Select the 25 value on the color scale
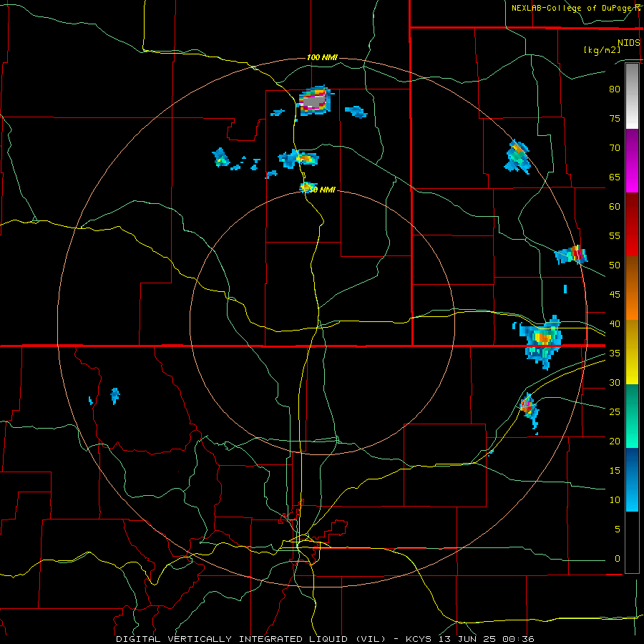The height and width of the screenshot is (644, 644). (615, 412)
